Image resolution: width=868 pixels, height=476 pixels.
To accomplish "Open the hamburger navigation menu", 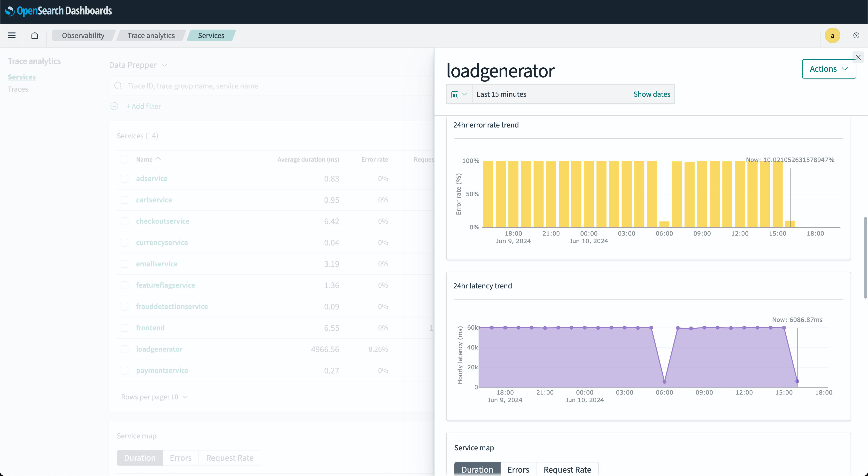I will pos(11,35).
